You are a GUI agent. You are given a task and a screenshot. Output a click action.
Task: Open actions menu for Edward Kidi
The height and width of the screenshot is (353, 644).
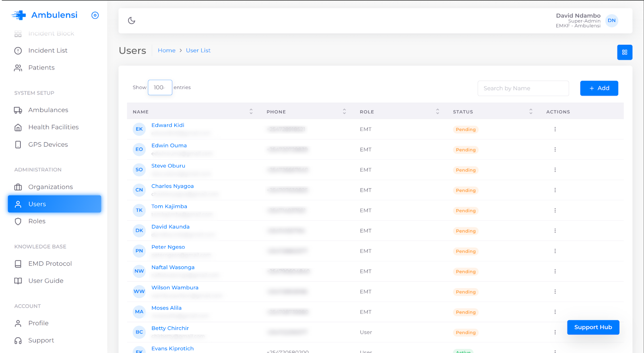(x=555, y=129)
